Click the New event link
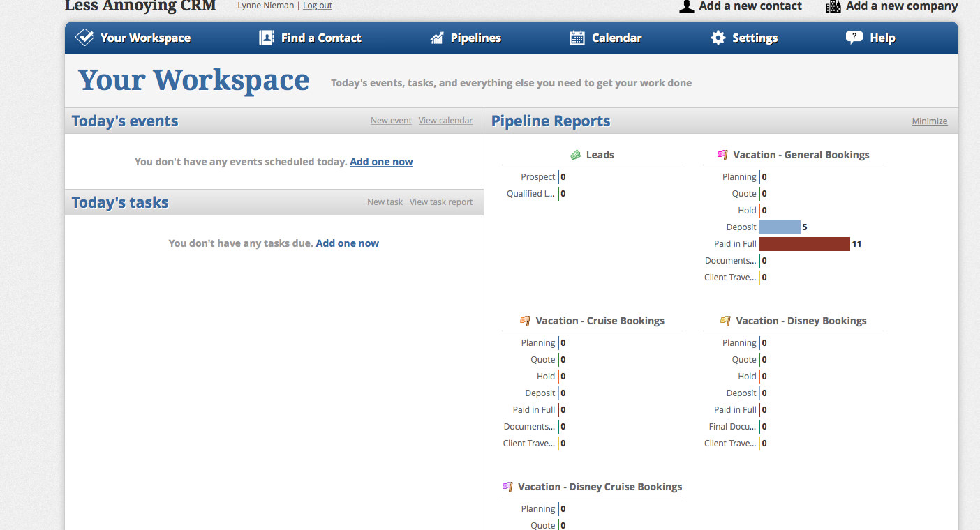The width and height of the screenshot is (980, 530). click(390, 120)
